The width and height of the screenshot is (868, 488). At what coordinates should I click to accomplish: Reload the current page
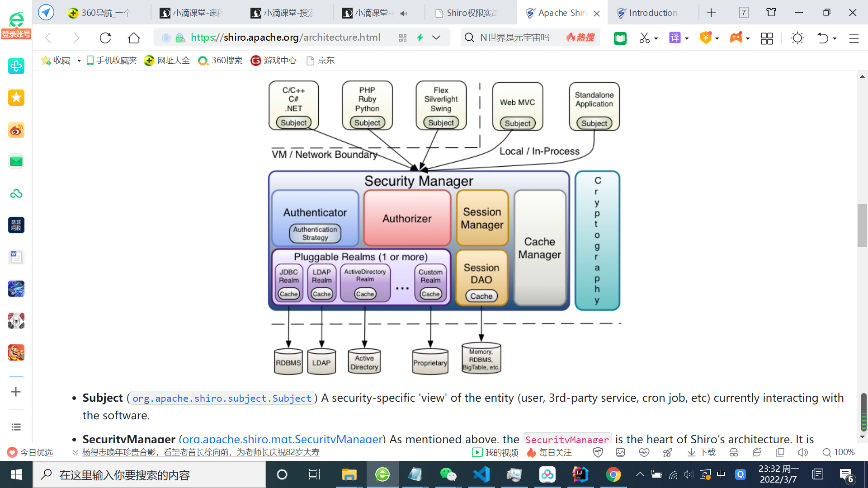point(105,38)
